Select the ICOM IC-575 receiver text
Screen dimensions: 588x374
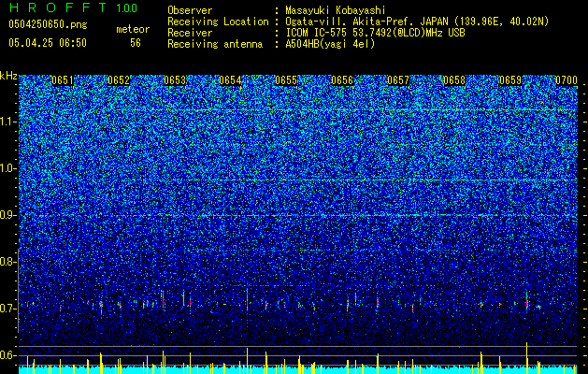pos(375,33)
